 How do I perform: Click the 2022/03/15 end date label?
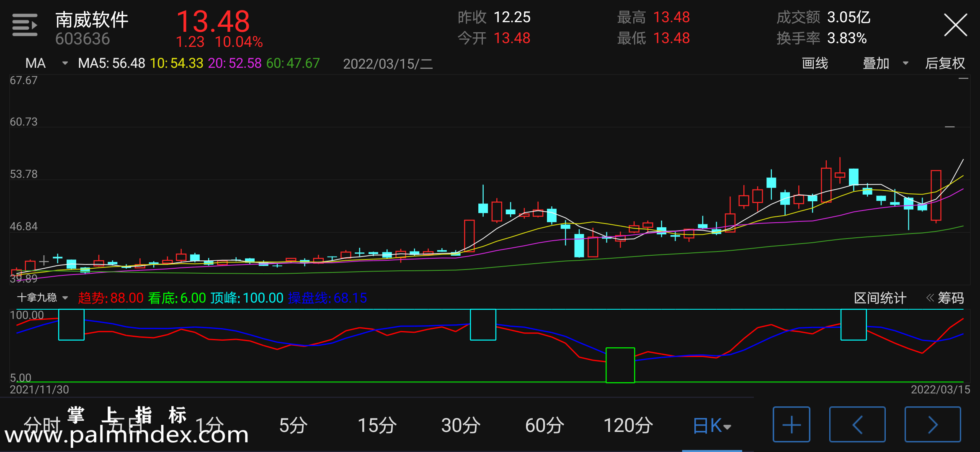point(940,390)
